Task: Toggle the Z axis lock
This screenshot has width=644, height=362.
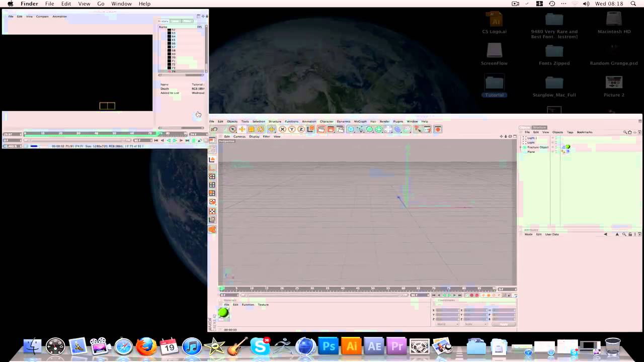Action: 301,129
